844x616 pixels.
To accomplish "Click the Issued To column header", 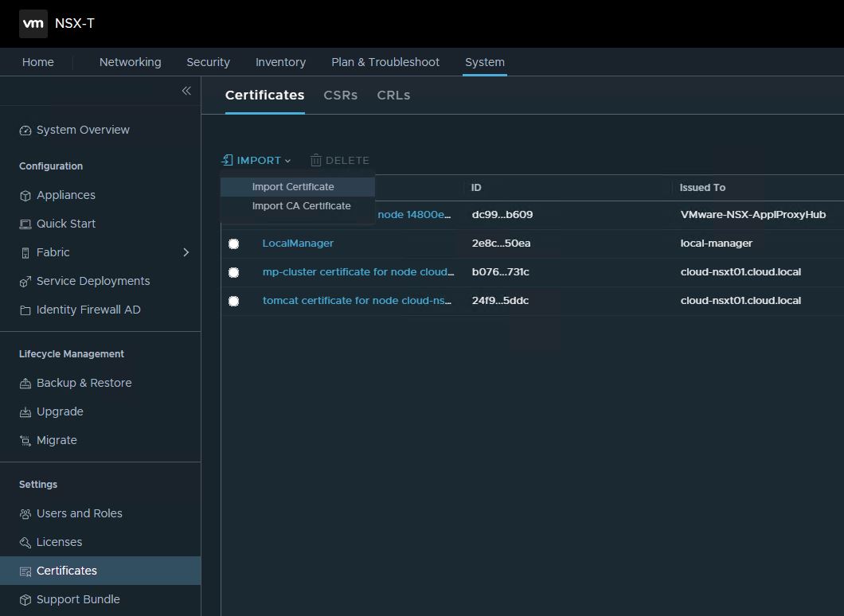I will [x=702, y=188].
